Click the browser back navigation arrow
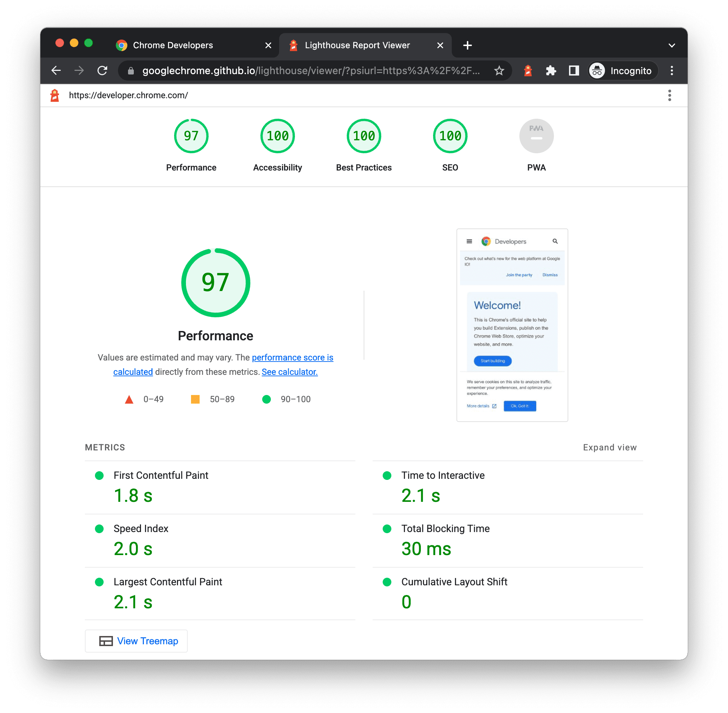This screenshot has width=728, height=713. pyautogui.click(x=57, y=71)
